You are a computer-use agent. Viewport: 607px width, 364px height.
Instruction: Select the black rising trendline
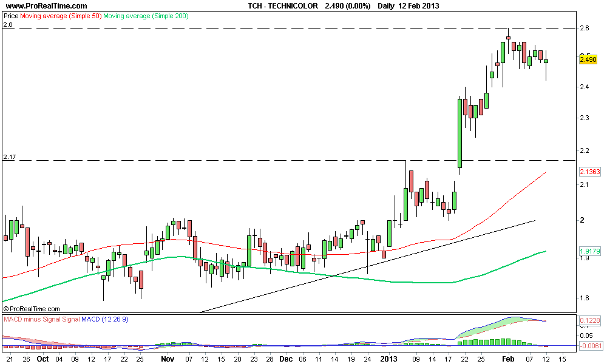pyautogui.click(x=367, y=266)
